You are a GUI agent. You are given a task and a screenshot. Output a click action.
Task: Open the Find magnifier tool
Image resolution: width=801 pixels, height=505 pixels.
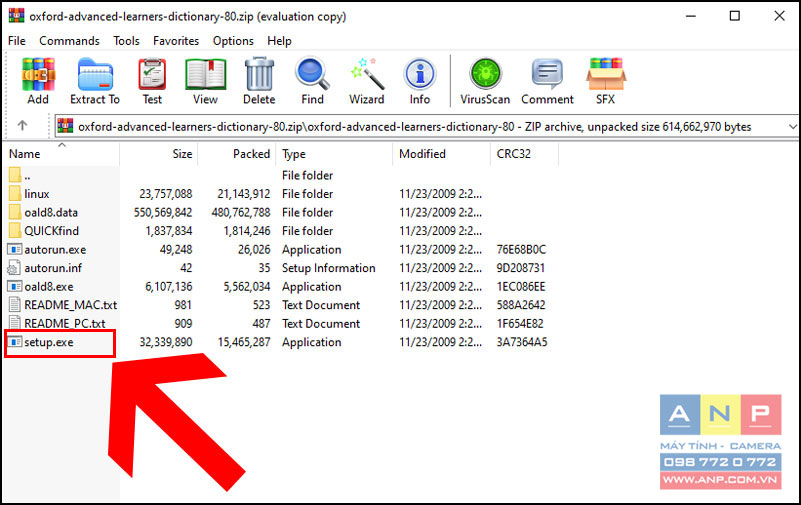[x=312, y=75]
